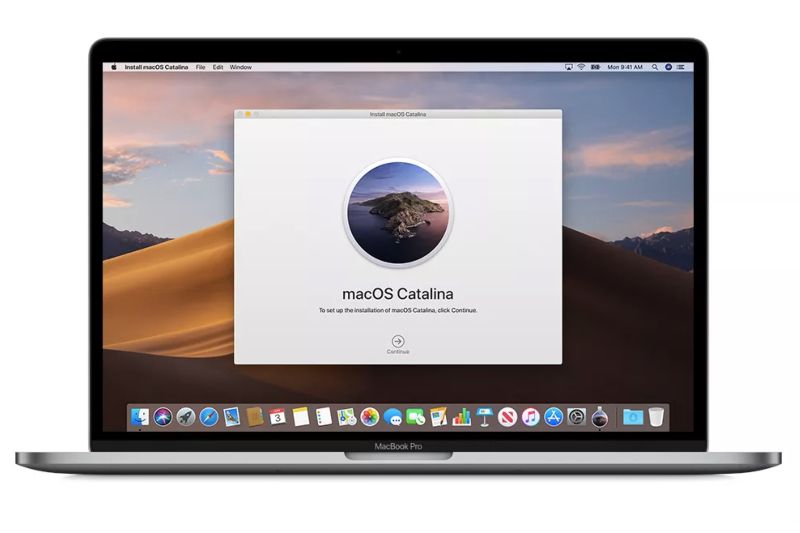Open the Edit menu

217,67
